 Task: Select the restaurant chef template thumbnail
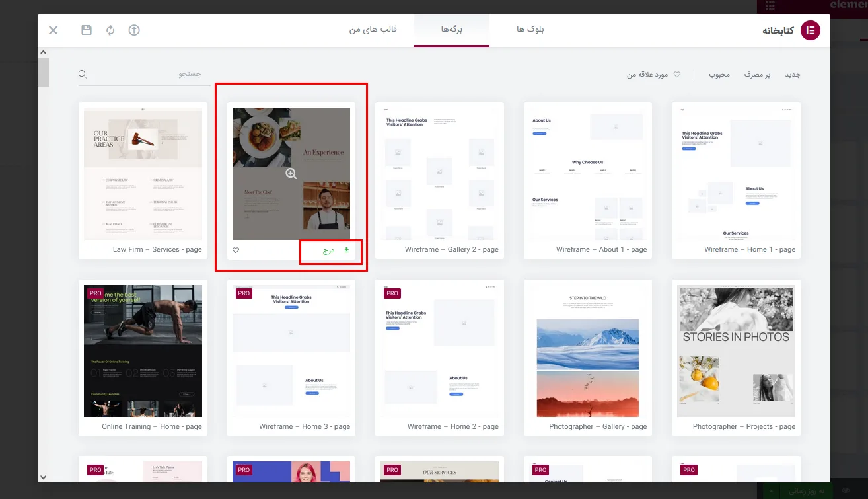pos(291,174)
